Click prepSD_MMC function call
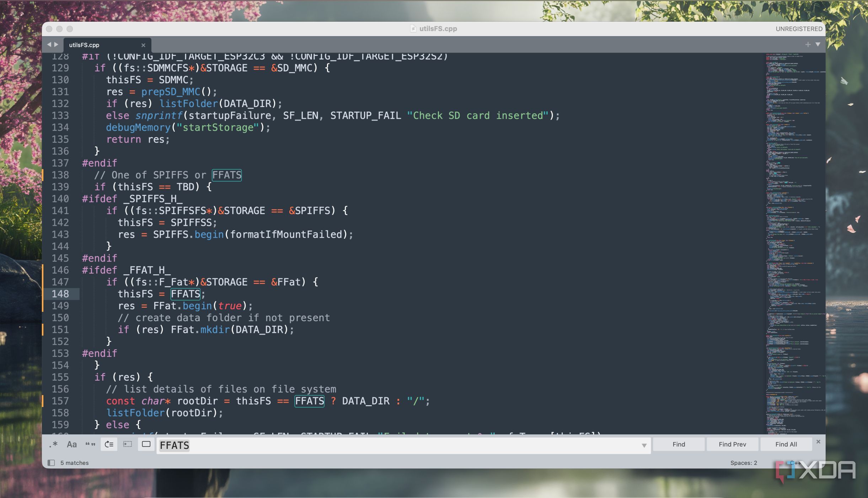 coord(171,92)
